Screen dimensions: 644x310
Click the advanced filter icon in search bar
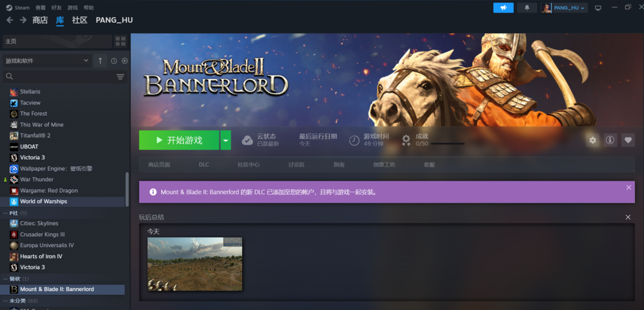coord(120,76)
